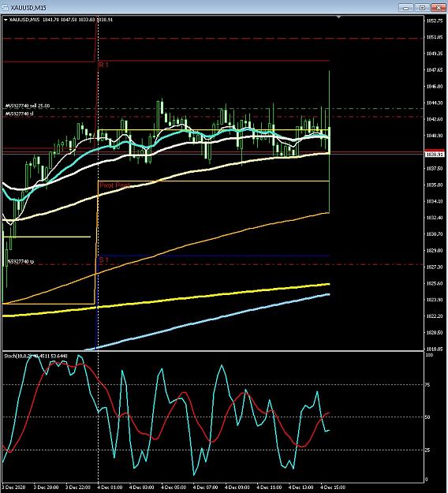Maximize the XAUUSD,M15 chart window
Viewport: 448px width, 493px height.
coord(422,8)
